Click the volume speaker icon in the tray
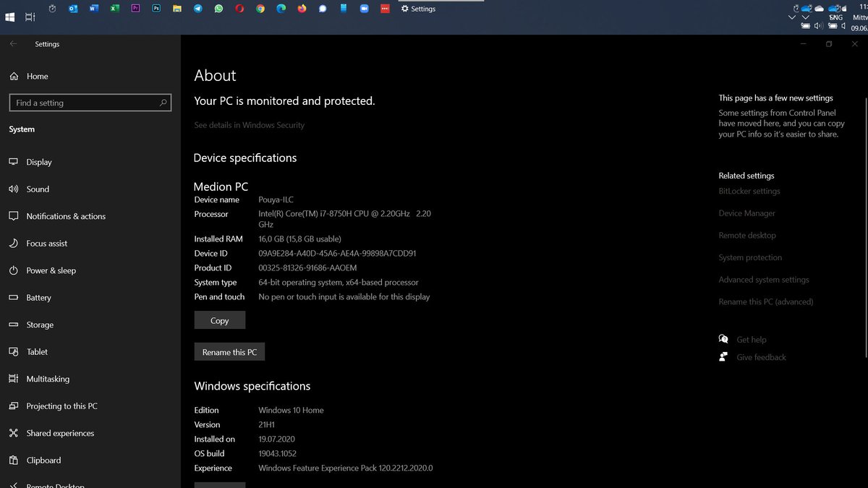 coord(818,25)
